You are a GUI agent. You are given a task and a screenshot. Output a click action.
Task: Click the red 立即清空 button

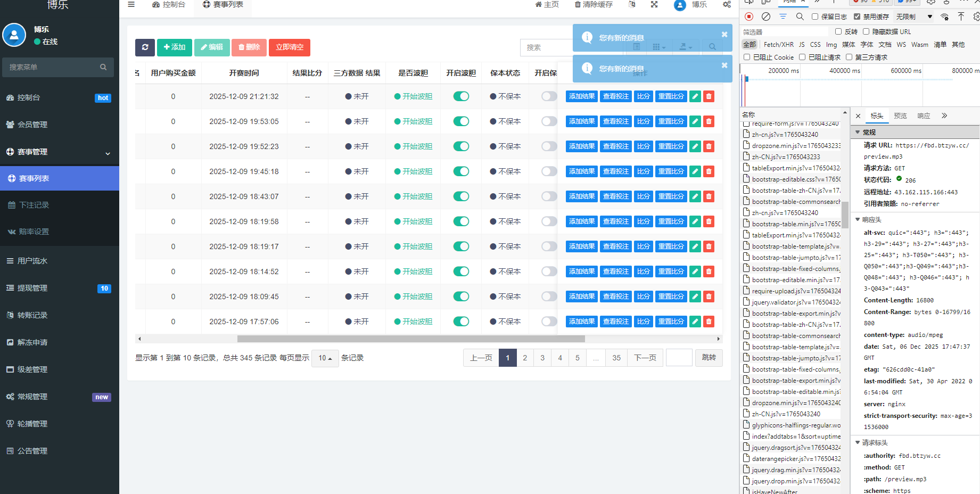(x=290, y=47)
